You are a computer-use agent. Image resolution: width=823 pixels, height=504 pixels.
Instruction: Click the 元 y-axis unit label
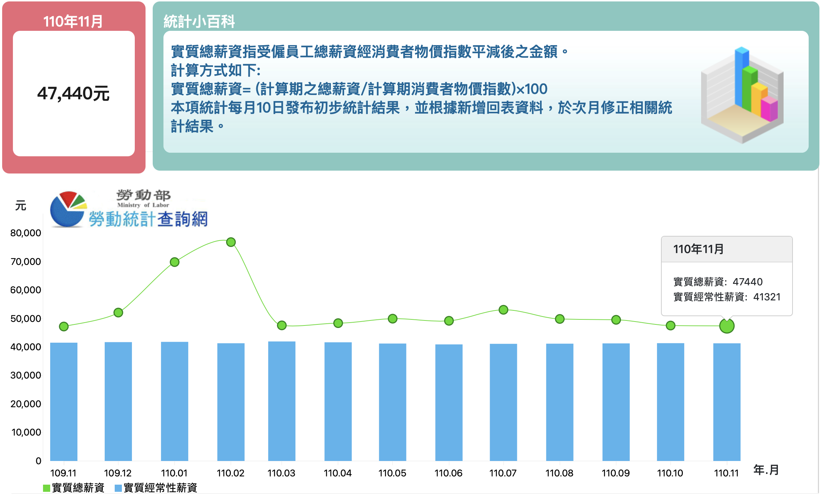(20, 206)
